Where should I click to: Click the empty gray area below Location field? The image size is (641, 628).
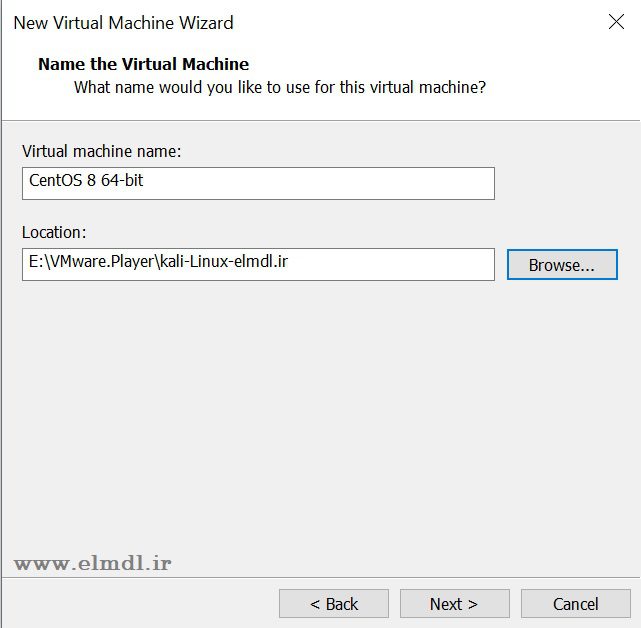320,420
